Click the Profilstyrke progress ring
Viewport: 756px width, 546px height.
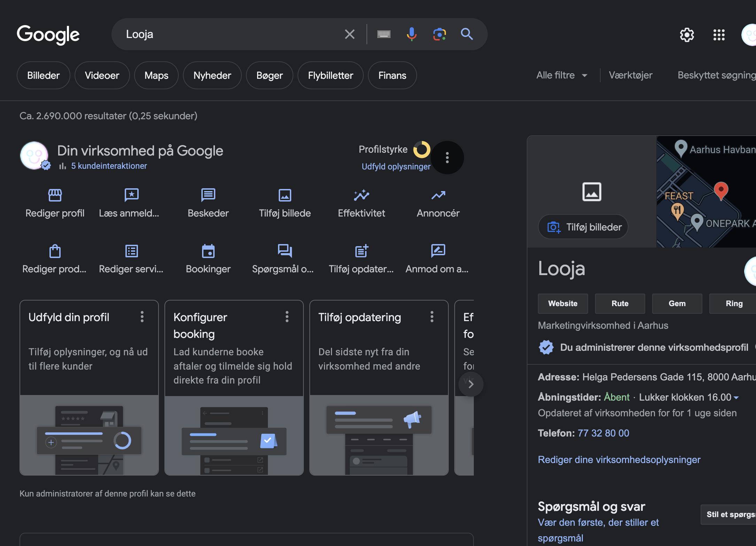click(x=422, y=150)
